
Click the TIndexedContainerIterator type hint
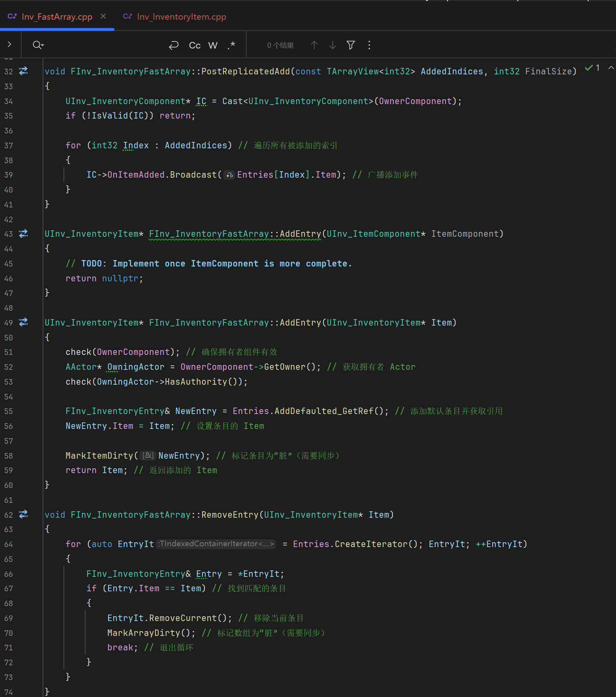click(216, 544)
